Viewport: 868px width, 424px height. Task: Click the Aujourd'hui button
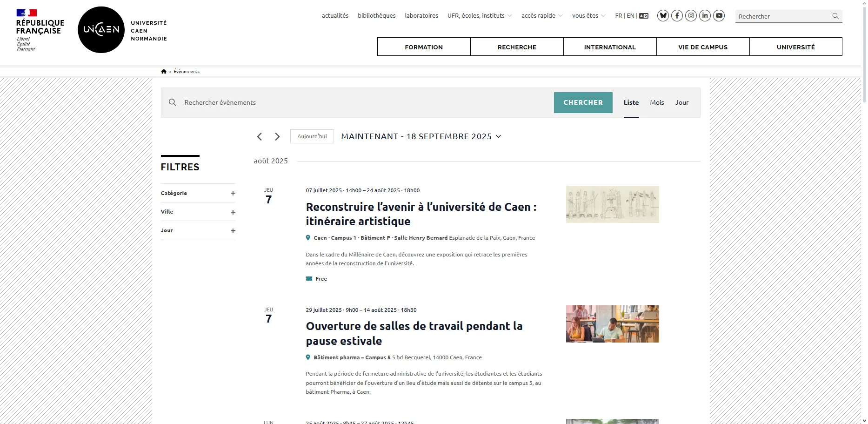(x=312, y=136)
